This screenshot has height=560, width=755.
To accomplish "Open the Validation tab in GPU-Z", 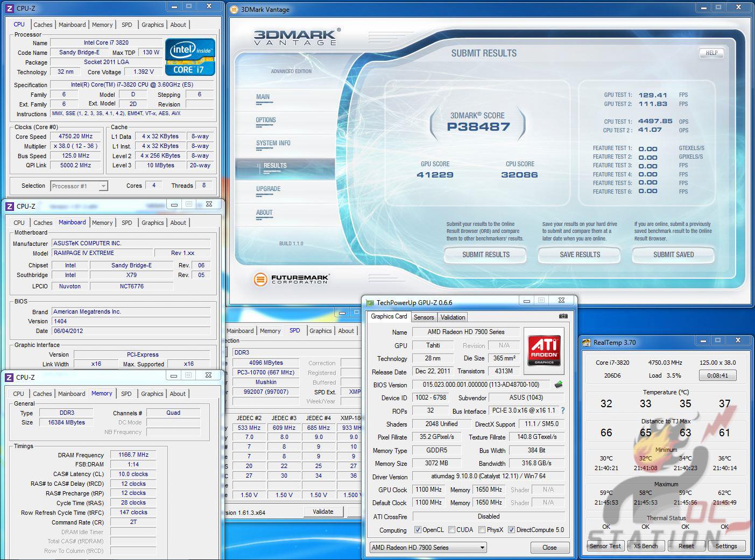I will [x=453, y=317].
